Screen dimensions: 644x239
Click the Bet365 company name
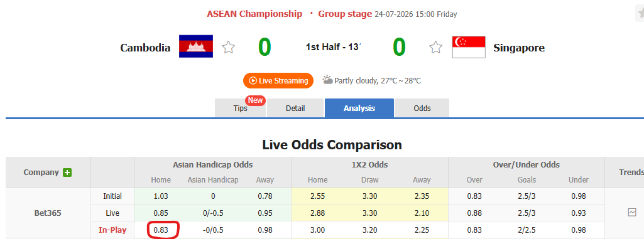48,213
